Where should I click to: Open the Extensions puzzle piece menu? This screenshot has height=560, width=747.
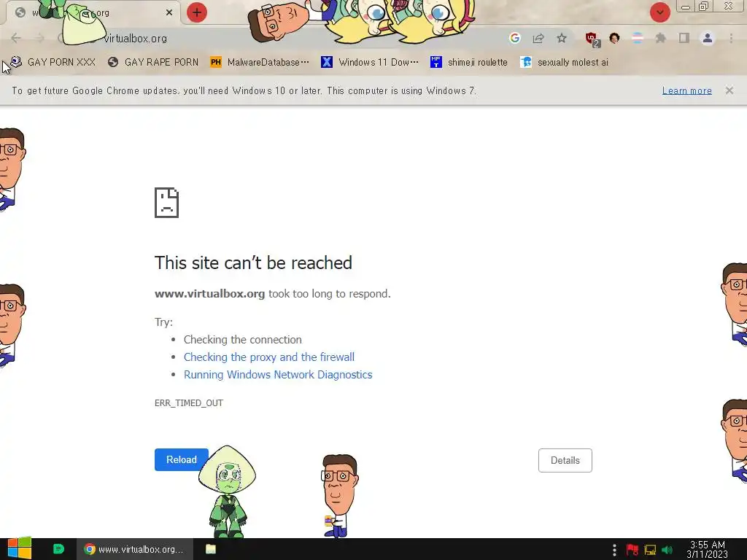tap(660, 38)
